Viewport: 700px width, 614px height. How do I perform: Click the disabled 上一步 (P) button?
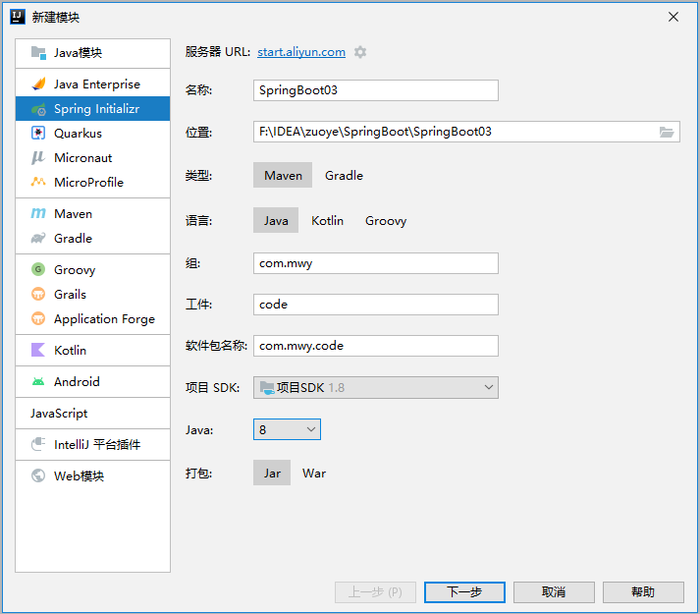[375, 592]
